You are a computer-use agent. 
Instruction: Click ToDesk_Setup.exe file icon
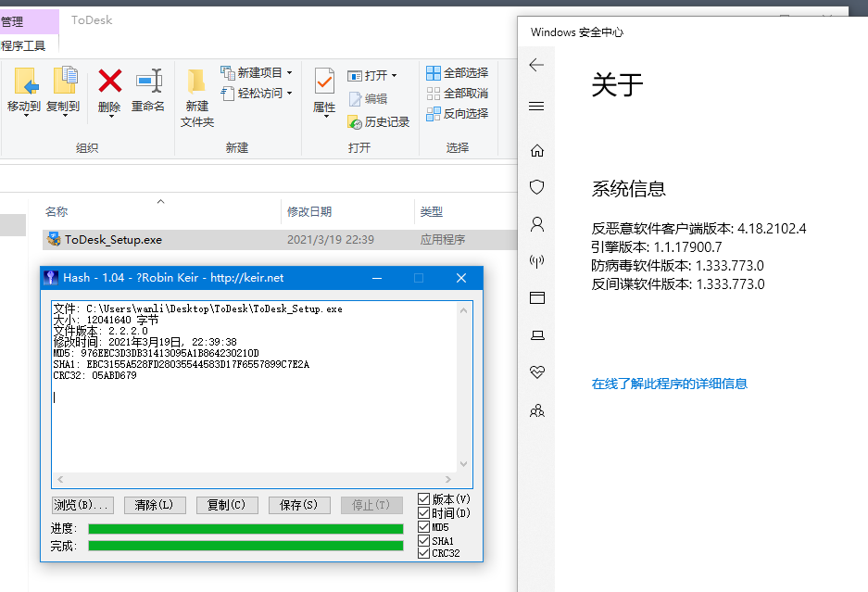pyautogui.click(x=54, y=239)
